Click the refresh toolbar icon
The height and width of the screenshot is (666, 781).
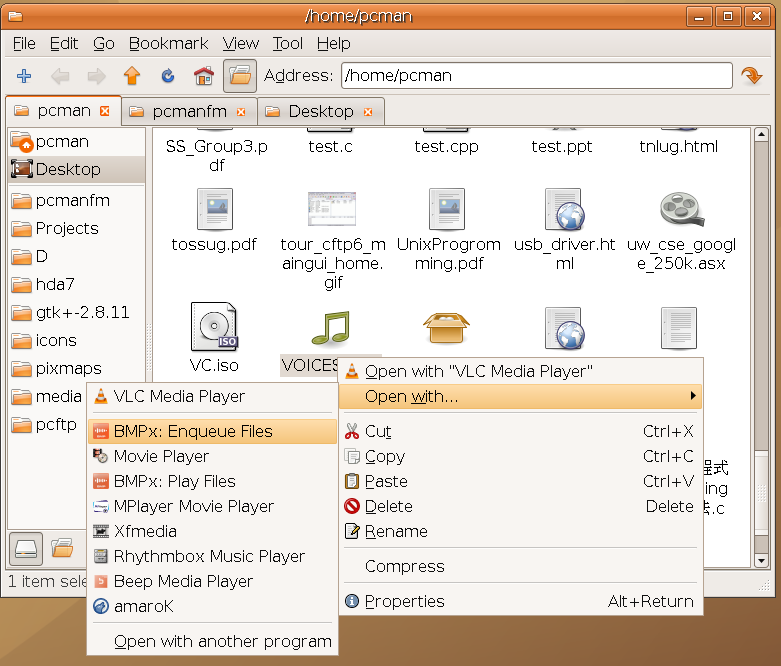(167, 76)
